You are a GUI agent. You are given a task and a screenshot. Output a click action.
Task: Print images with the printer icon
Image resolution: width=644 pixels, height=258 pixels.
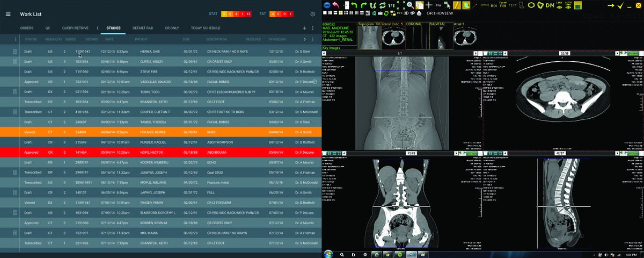419,13
